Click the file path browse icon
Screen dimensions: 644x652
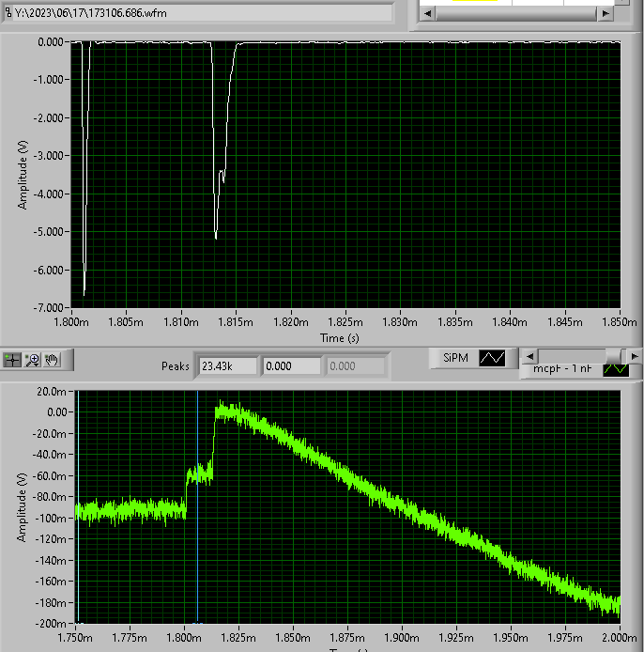(x=8, y=13)
